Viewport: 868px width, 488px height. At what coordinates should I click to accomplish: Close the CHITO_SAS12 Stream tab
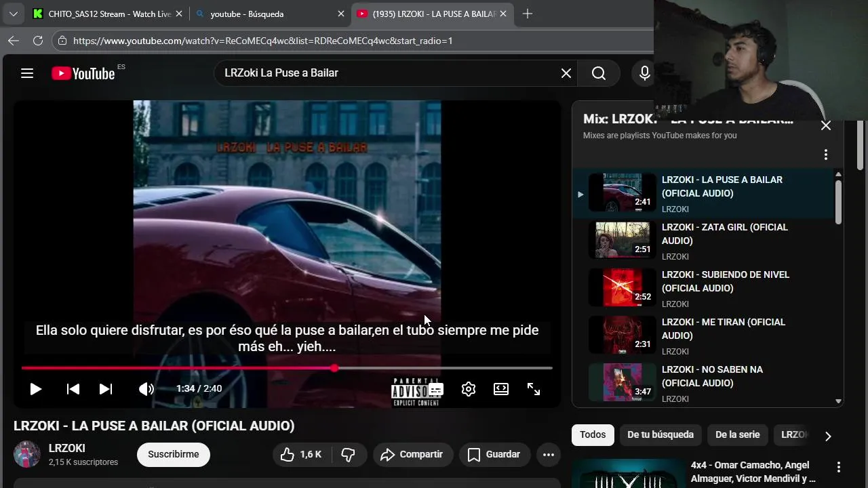(x=178, y=14)
